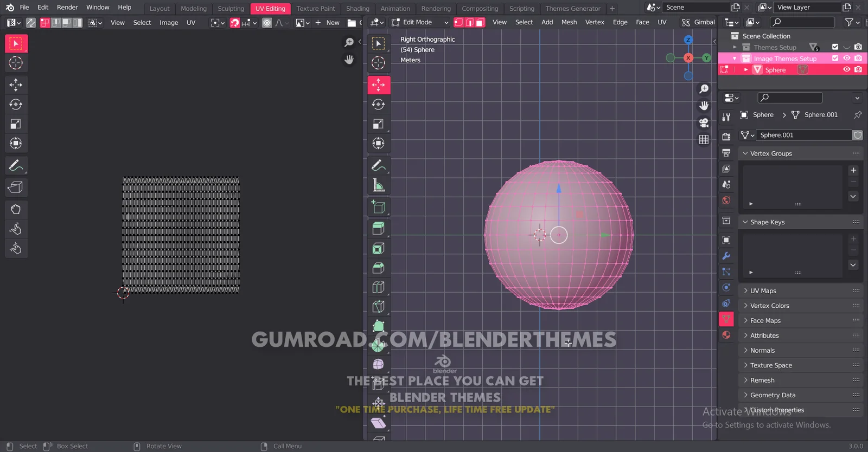The width and height of the screenshot is (868, 452).
Task: Open the World properties tab
Action: [726, 201]
